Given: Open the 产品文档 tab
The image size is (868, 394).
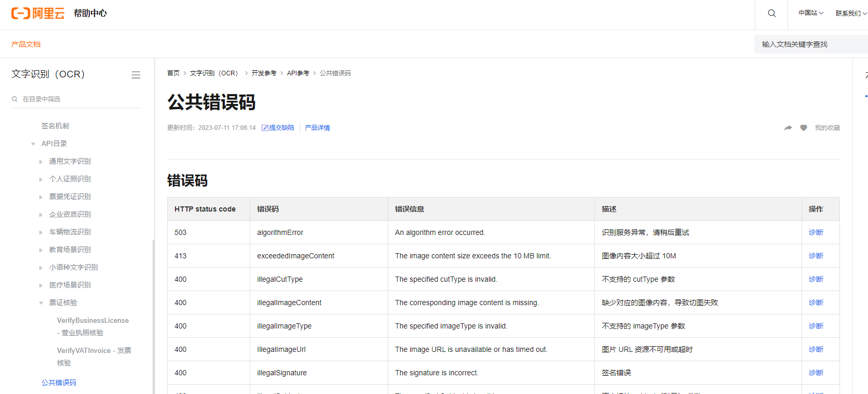Looking at the screenshot, I should tap(26, 44).
